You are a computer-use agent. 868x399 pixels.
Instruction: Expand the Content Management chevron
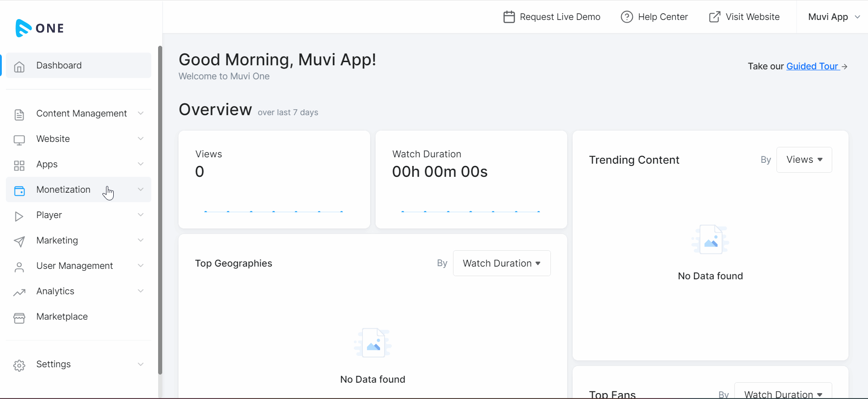[x=140, y=113]
